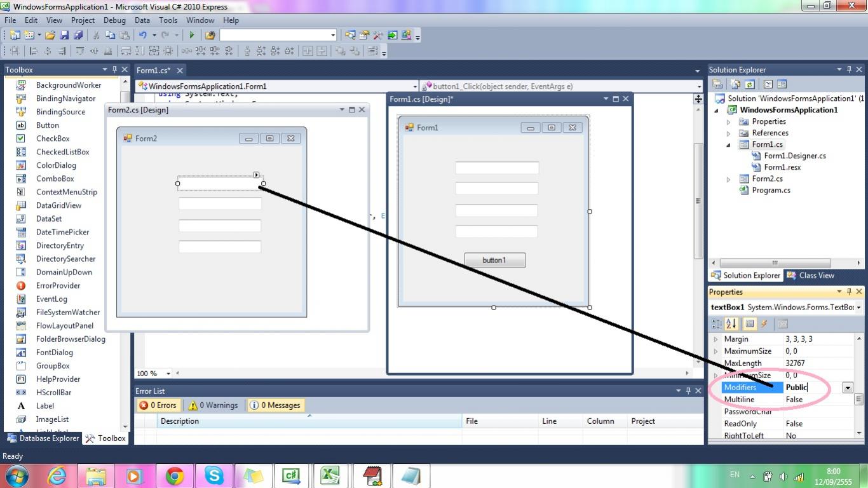This screenshot has width=868, height=488.
Task: Click the Center Horizontally layout icon
Action: click(307, 51)
